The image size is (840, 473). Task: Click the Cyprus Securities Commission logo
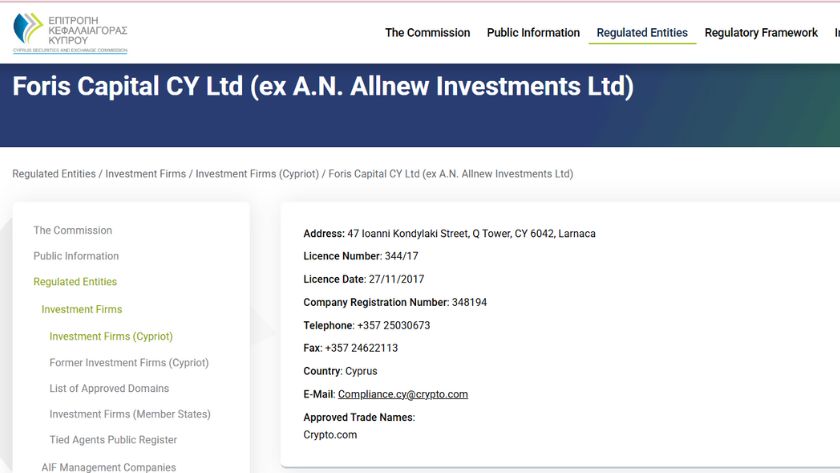[70, 33]
